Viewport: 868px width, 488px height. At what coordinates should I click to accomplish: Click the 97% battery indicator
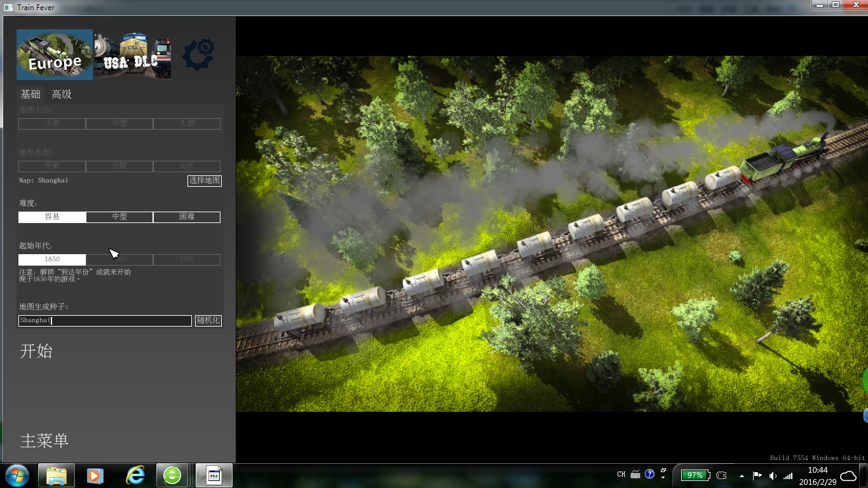coord(695,475)
